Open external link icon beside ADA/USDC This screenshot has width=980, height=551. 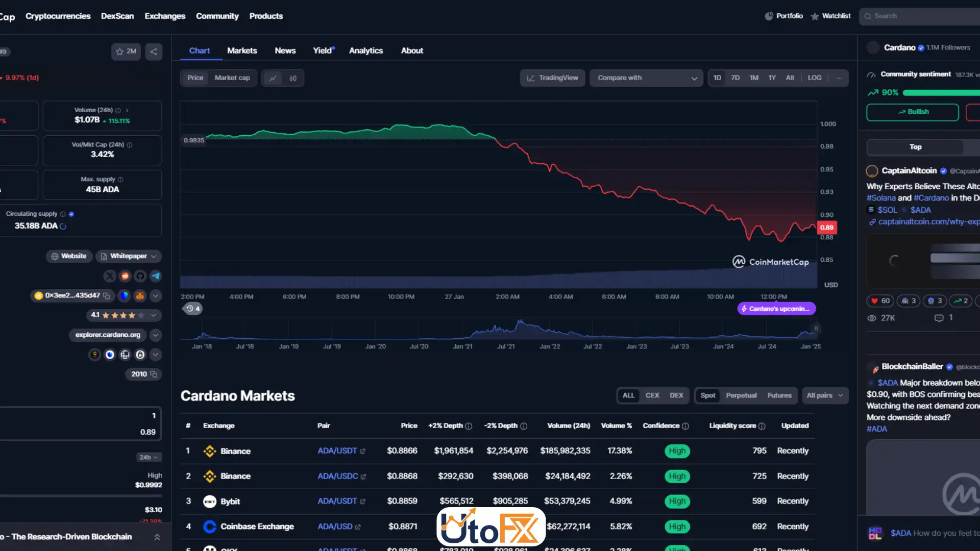tap(363, 477)
